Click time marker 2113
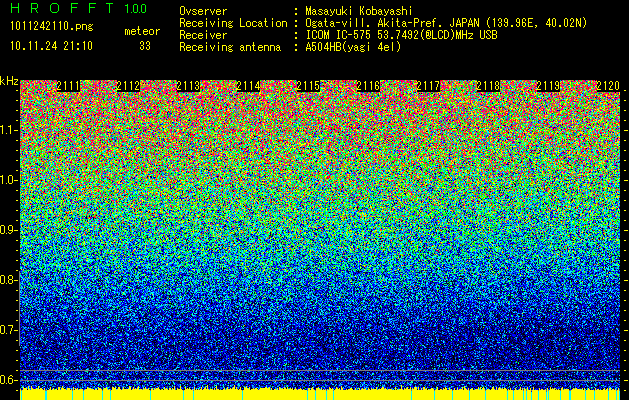629x400 pixels. (x=189, y=86)
